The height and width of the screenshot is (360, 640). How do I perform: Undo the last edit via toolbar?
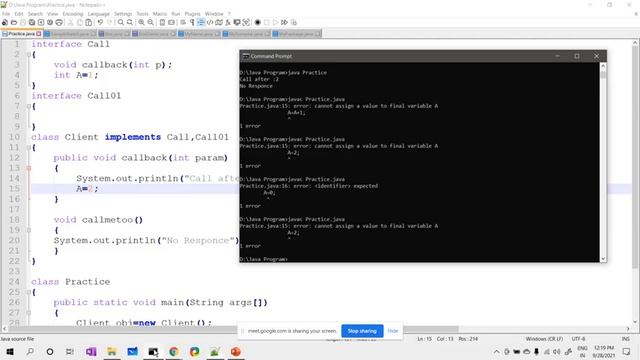(x=100, y=22)
